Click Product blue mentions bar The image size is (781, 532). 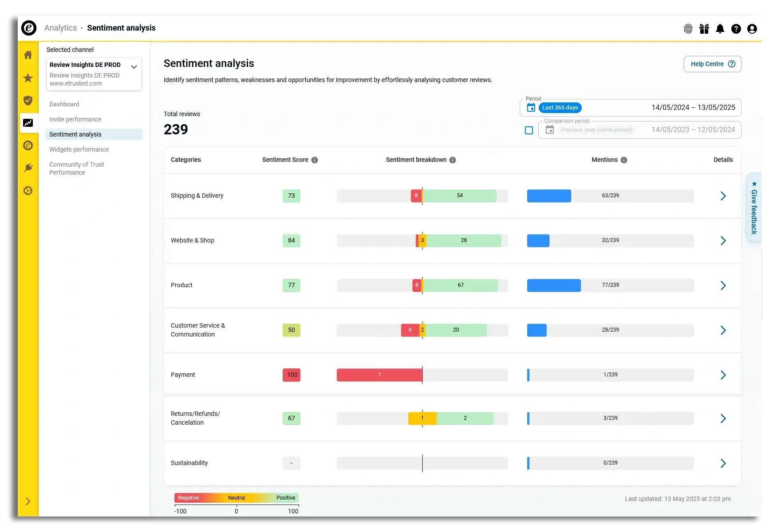[x=553, y=286]
